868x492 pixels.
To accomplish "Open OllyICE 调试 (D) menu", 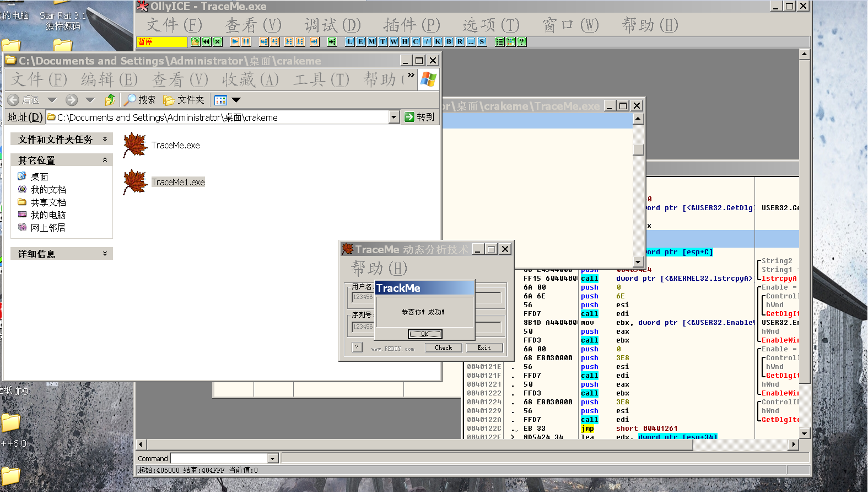I will pyautogui.click(x=332, y=25).
